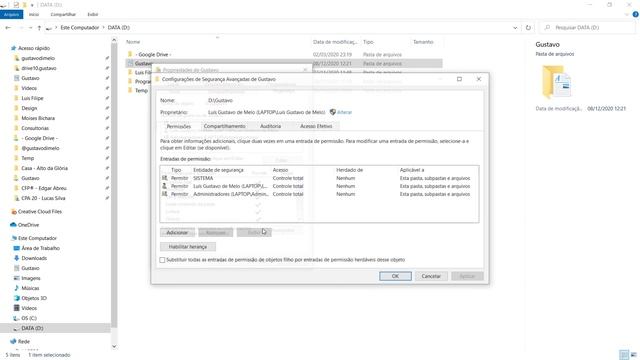Sort by Nome column header
The image size is (640, 360).
click(133, 42)
